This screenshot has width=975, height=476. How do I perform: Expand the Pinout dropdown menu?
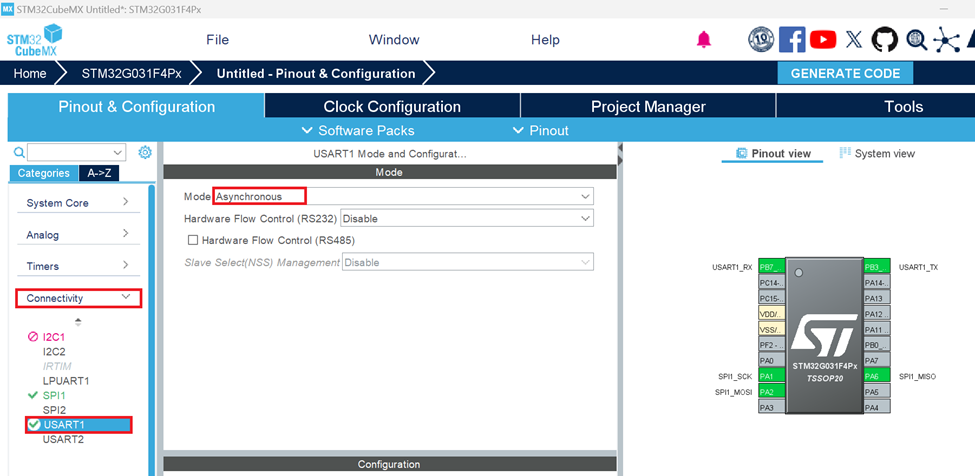540,130
